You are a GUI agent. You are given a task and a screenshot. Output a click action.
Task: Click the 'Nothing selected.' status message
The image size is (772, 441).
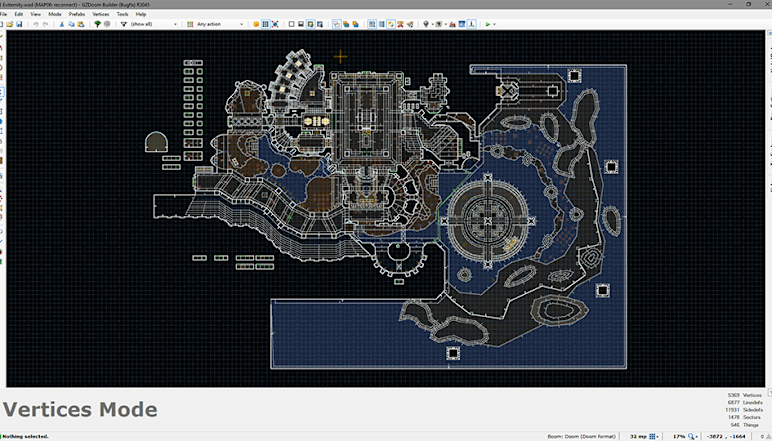(x=26, y=437)
